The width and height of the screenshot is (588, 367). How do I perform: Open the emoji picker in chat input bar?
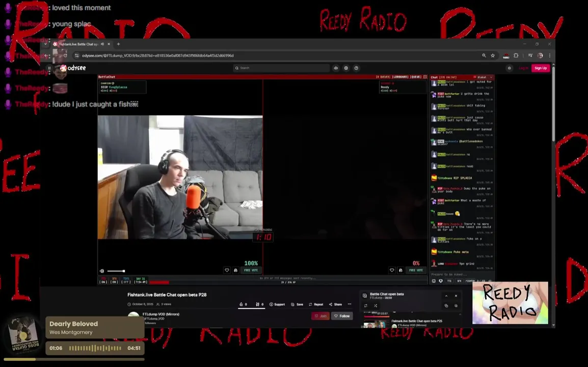point(434,281)
